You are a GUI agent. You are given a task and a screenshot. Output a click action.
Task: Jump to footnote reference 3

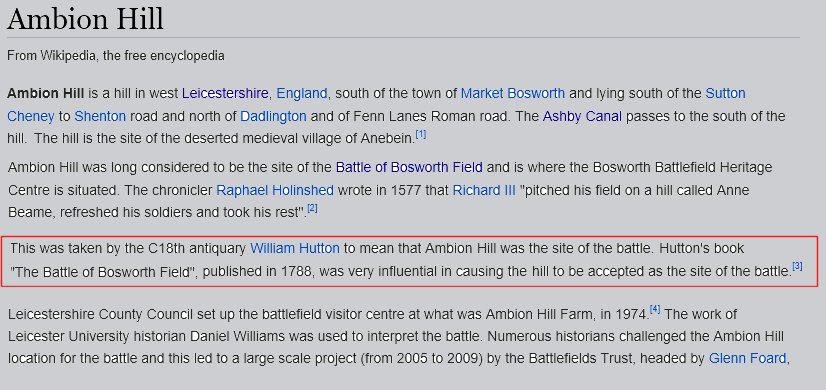pyautogui.click(x=797, y=267)
